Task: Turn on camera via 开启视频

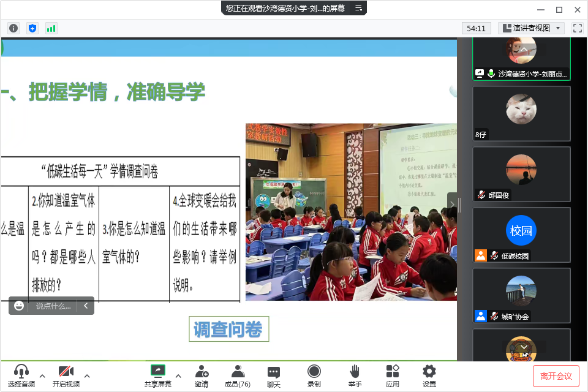Action: pos(66,375)
